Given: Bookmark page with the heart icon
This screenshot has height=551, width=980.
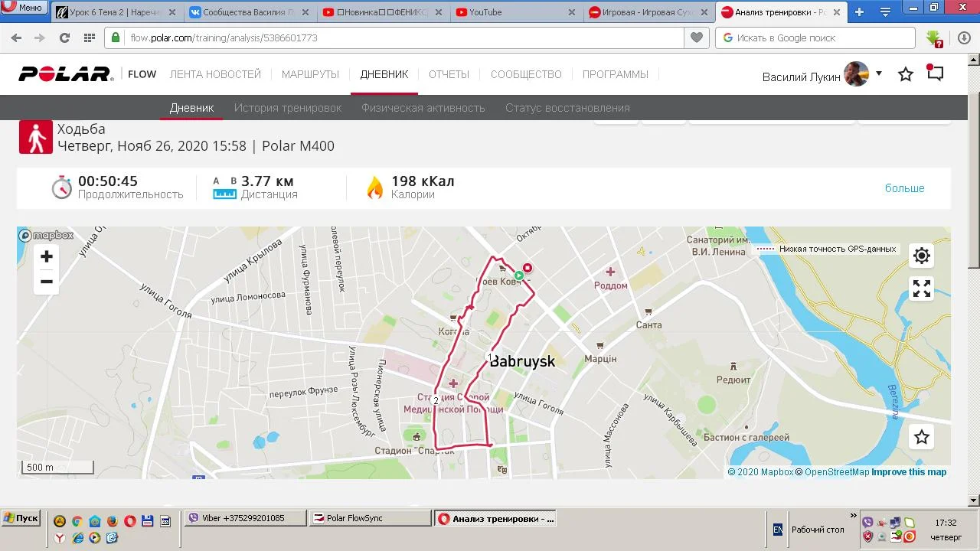Looking at the screenshot, I should pyautogui.click(x=696, y=37).
